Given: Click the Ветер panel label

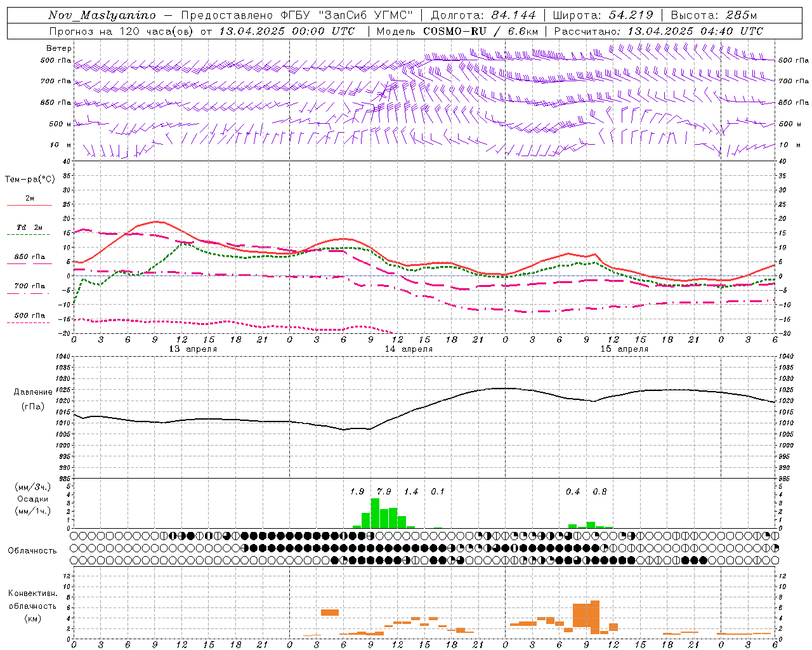Looking at the screenshot, I should click(59, 48).
